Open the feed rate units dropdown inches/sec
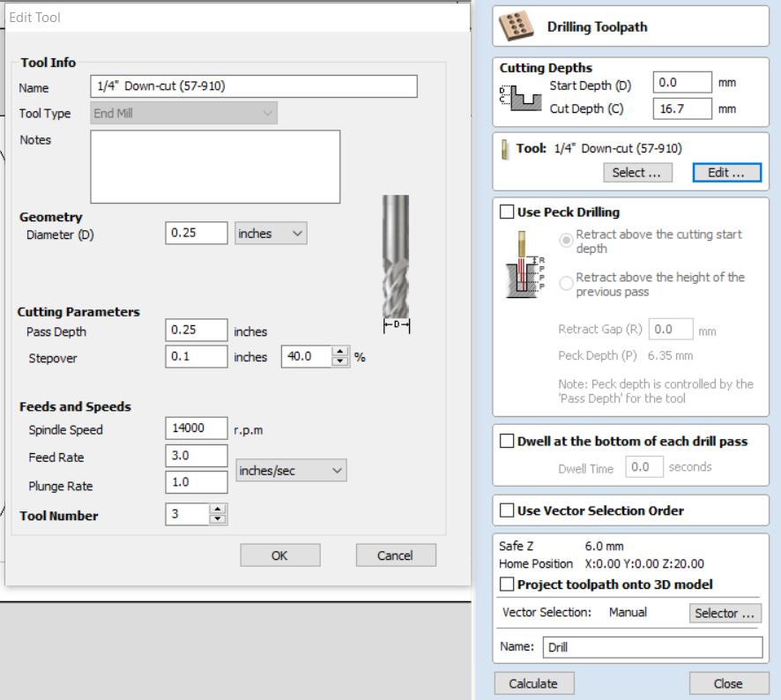Screen dimensions: 781x700 (291, 470)
